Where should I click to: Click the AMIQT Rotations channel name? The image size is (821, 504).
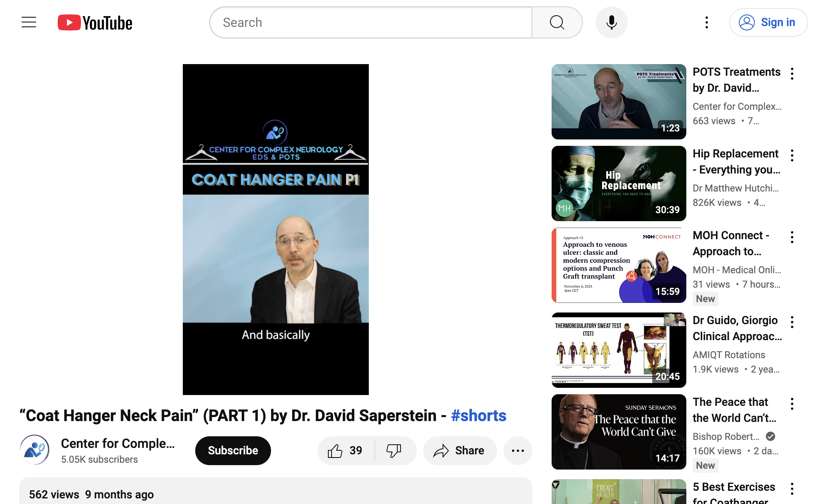click(729, 355)
